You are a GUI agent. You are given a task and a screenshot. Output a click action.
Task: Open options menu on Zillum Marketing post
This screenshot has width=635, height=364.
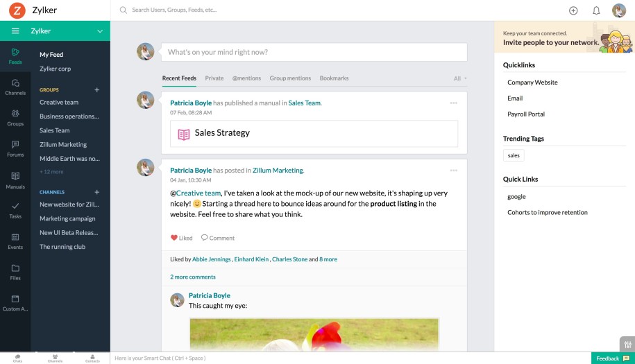point(454,171)
